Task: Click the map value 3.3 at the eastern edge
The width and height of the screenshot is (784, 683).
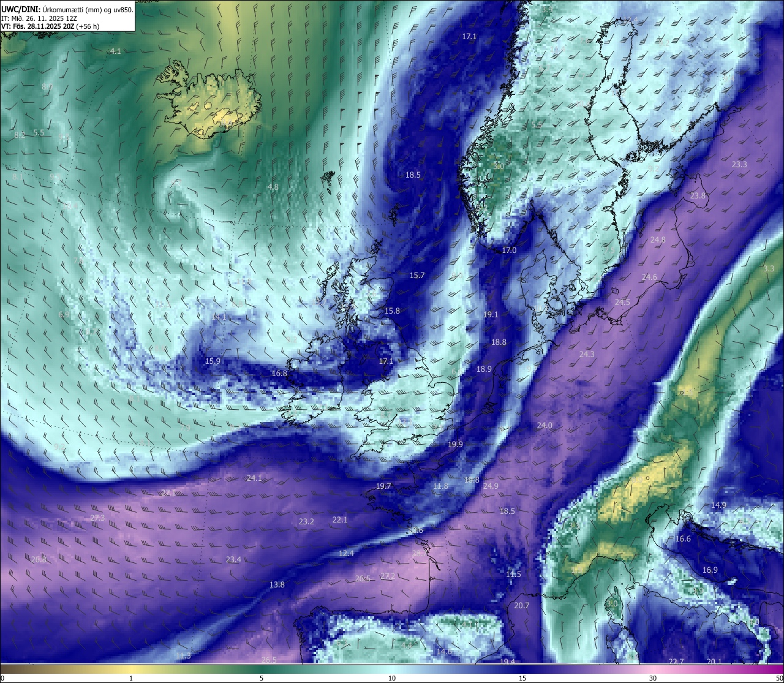Action: (769, 268)
